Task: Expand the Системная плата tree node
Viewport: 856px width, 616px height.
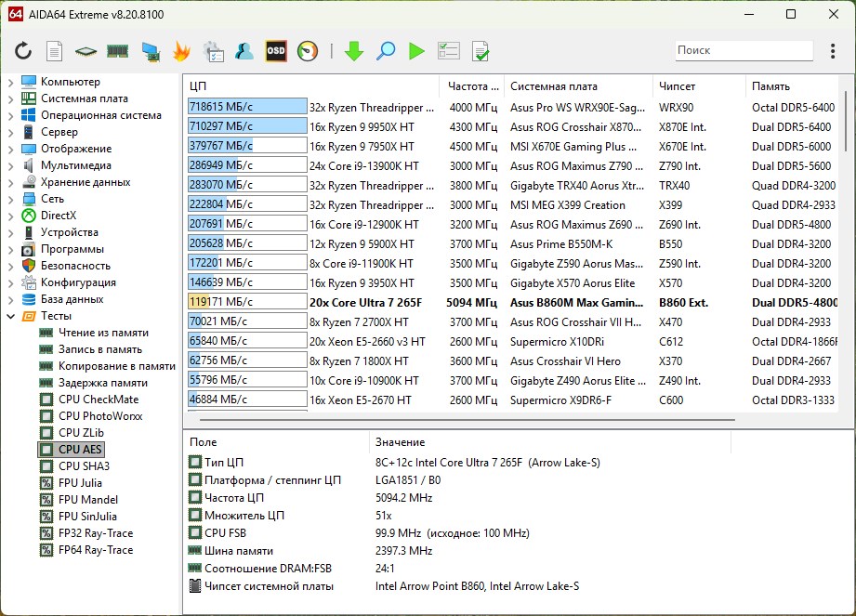Action: [x=10, y=98]
